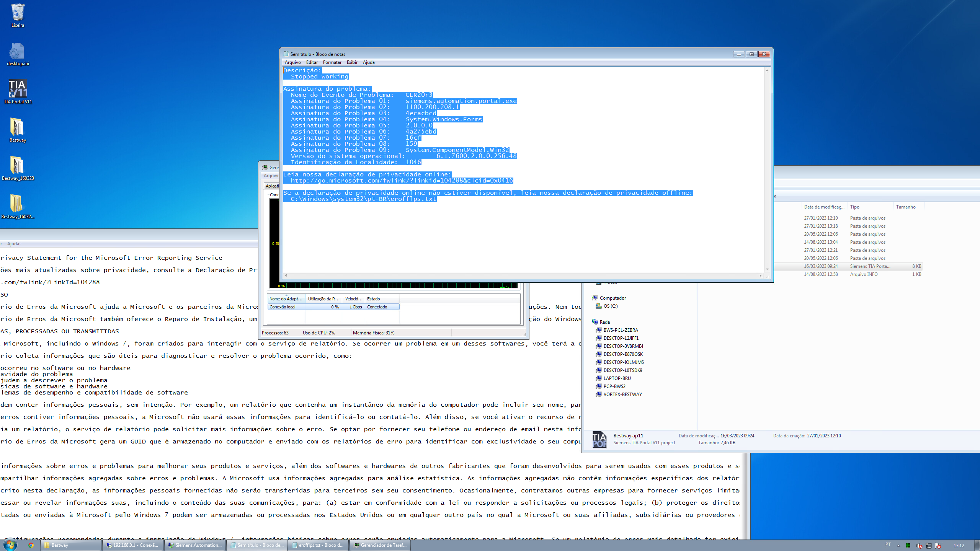Sort files by Tamanho column header
This screenshot has width=980, height=551.
pos(906,207)
